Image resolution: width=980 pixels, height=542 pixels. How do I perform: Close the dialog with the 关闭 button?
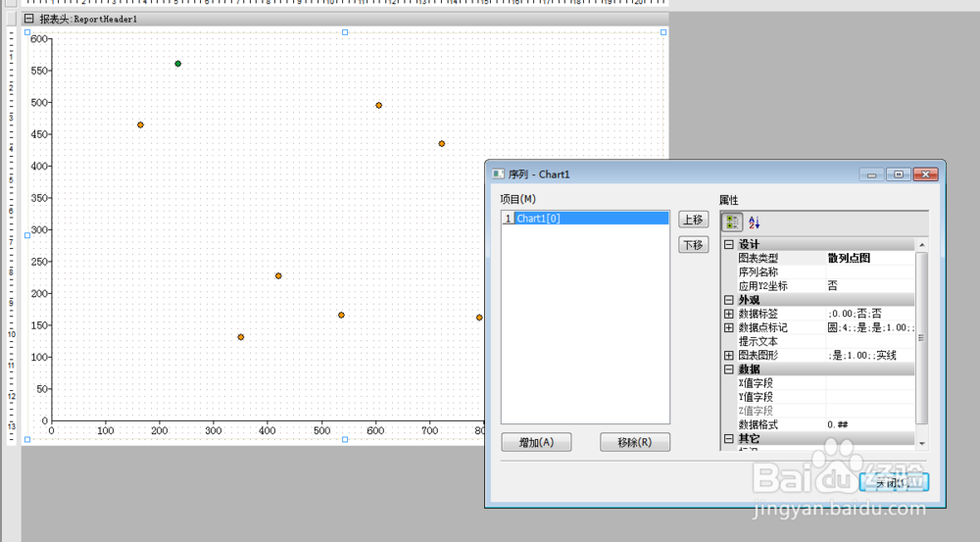(x=894, y=482)
